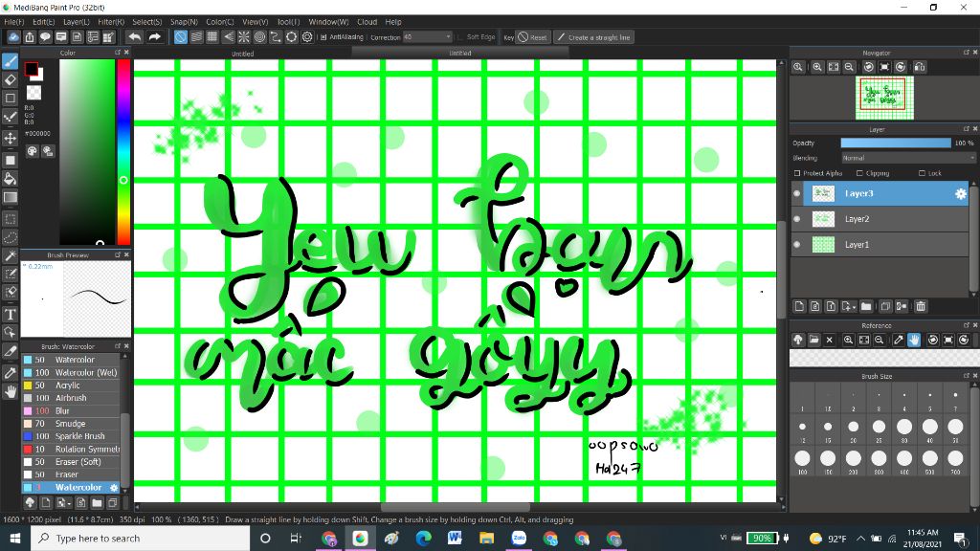980x551 pixels.
Task: Open the File menu
Action: [13, 22]
